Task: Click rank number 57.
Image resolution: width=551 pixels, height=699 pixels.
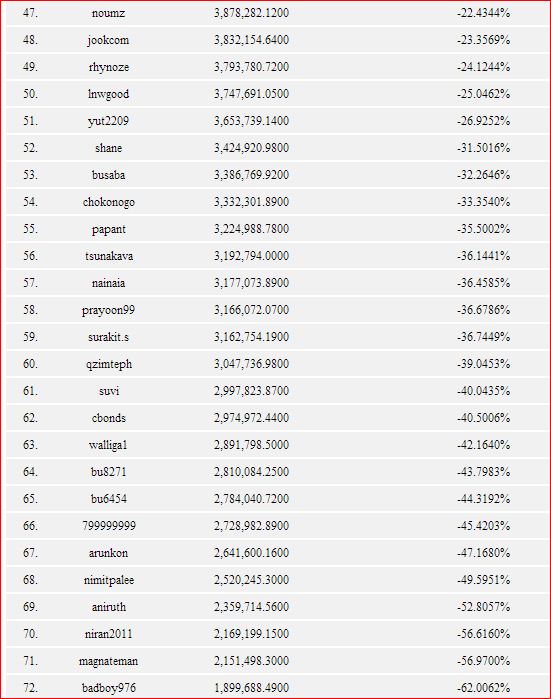Action: tap(30, 283)
